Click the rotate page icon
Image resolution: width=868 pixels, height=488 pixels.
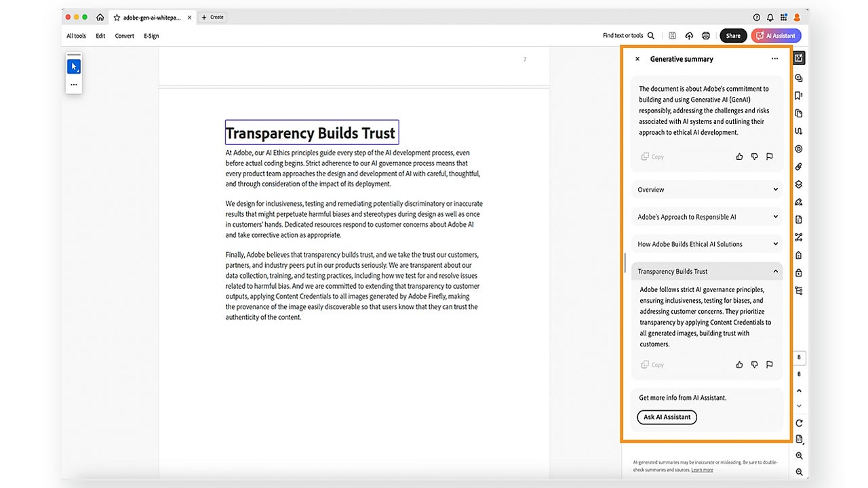[x=799, y=423]
